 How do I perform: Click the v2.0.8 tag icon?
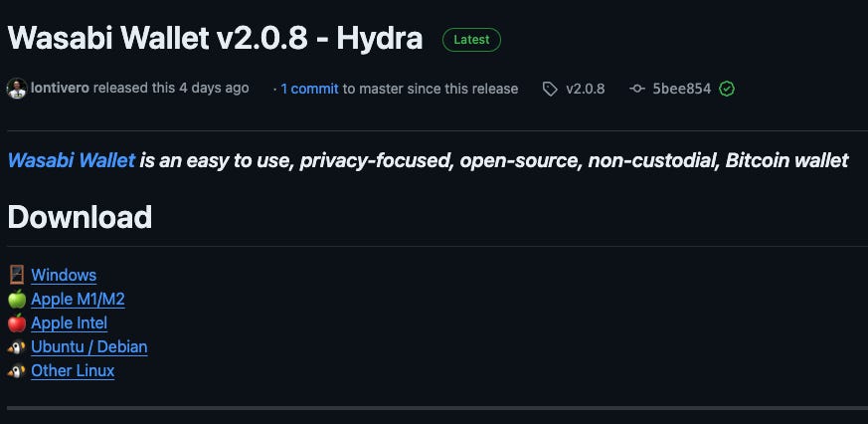[550, 89]
